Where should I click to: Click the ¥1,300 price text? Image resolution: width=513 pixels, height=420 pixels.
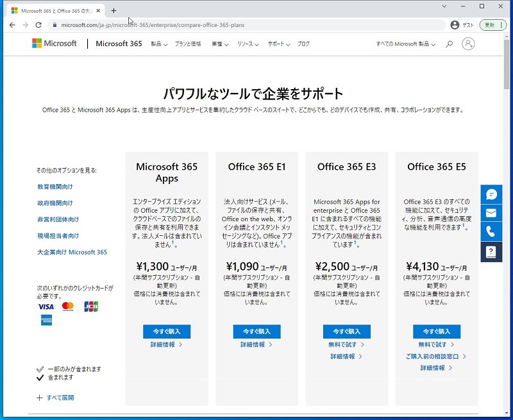coord(152,266)
